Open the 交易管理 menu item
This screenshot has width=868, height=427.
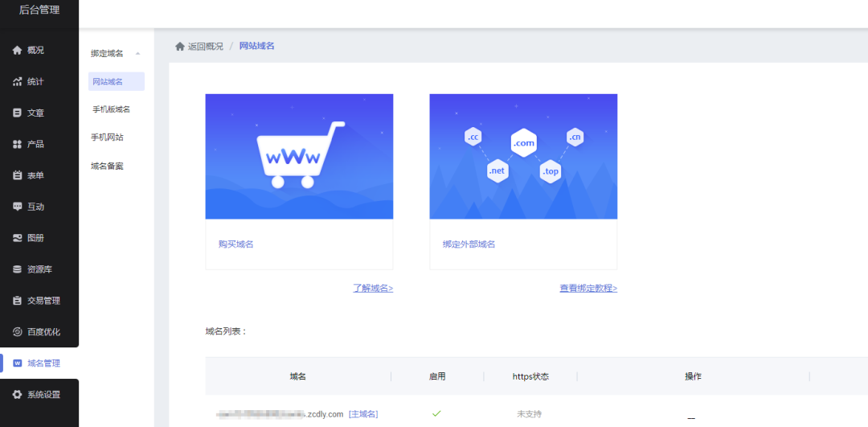coord(39,301)
